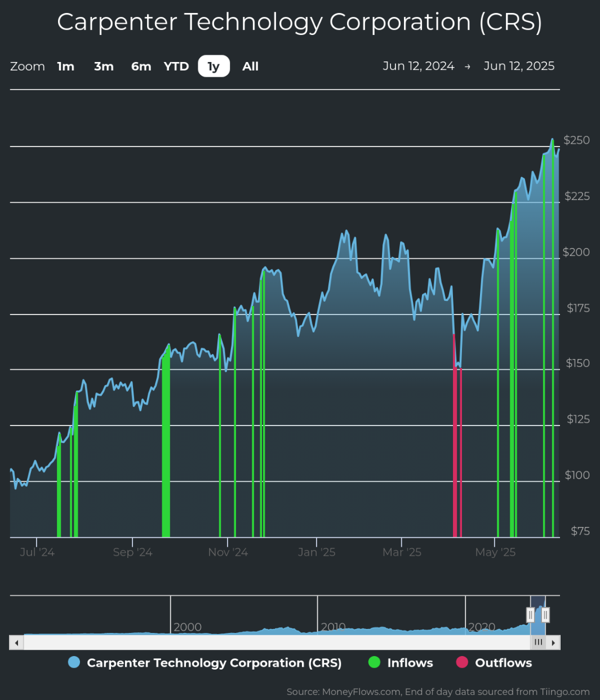Click the $150 axis label
The width and height of the screenshot is (600, 700).
[578, 363]
